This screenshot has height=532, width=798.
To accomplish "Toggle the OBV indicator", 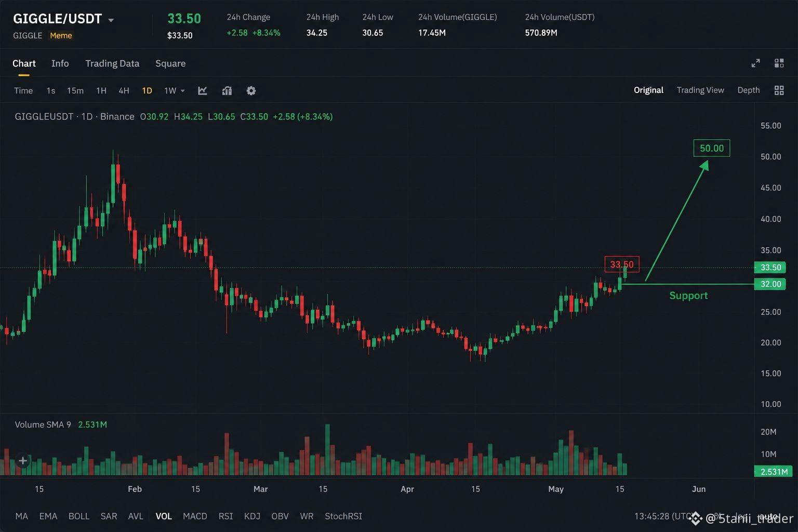I will pyautogui.click(x=280, y=516).
